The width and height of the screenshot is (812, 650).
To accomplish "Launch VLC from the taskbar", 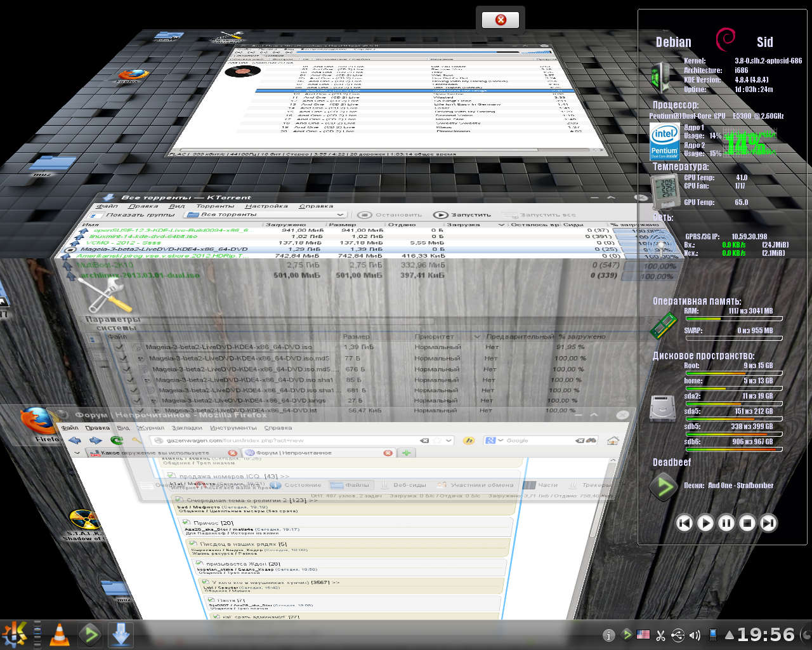I will click(x=60, y=634).
